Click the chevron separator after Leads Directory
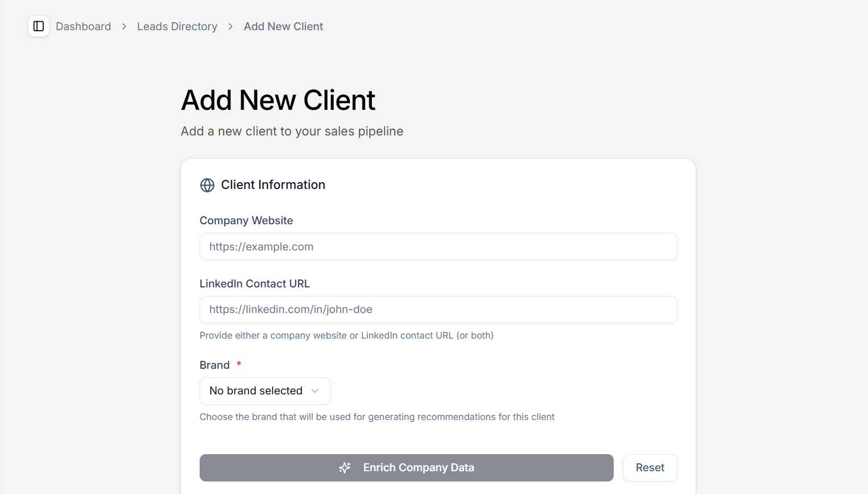The height and width of the screenshot is (494, 868). point(230,26)
